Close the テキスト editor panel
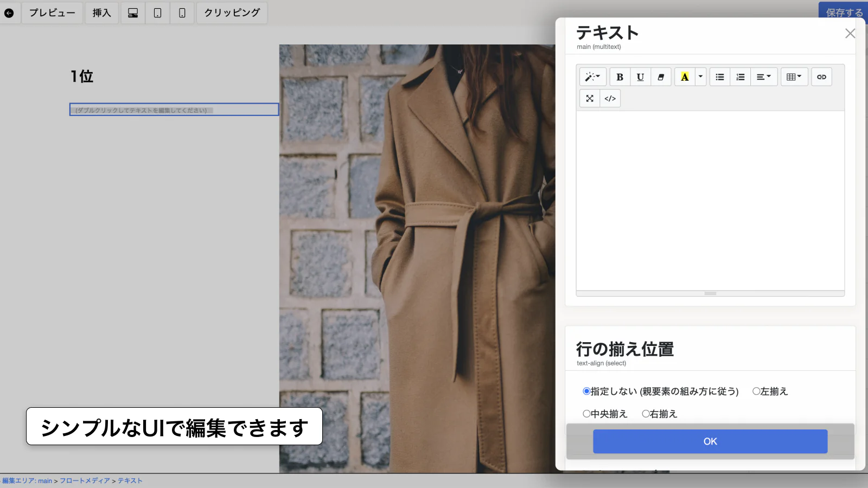This screenshot has height=488, width=868. pos(850,34)
